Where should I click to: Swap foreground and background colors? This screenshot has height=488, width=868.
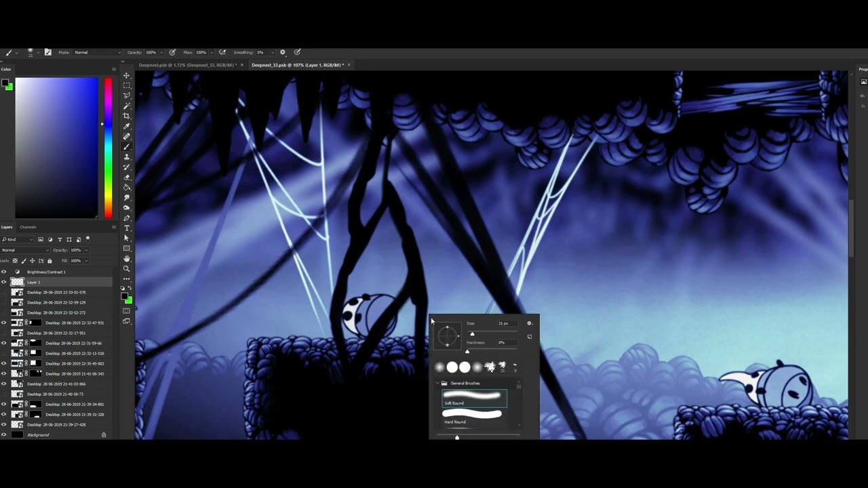click(130, 288)
